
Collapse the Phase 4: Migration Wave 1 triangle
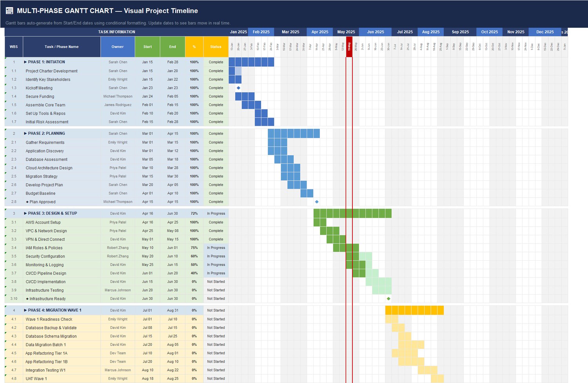pyautogui.click(x=25, y=310)
